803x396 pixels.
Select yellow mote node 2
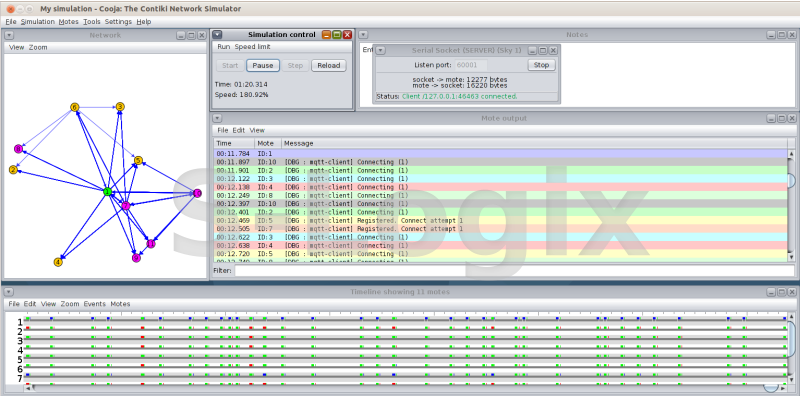13,170
